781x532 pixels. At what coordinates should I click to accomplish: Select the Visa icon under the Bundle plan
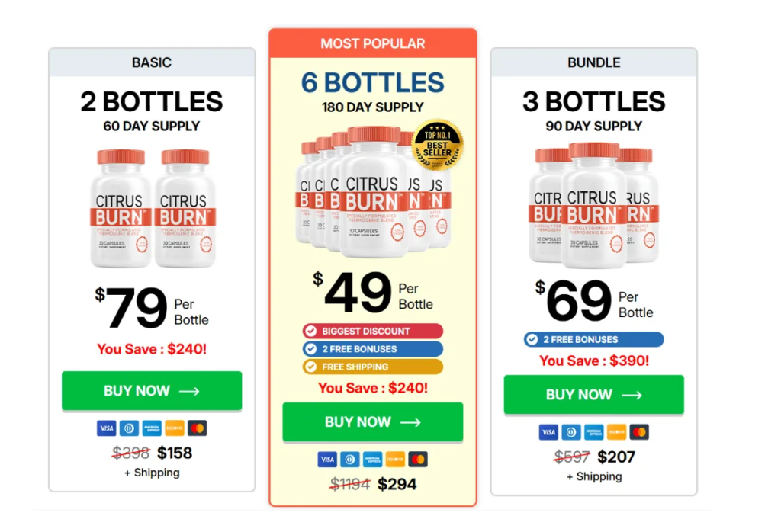pyautogui.click(x=548, y=431)
